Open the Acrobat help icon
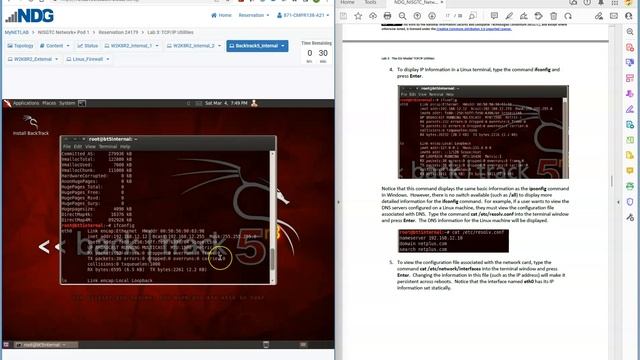640x360 pixels. click(x=587, y=2)
